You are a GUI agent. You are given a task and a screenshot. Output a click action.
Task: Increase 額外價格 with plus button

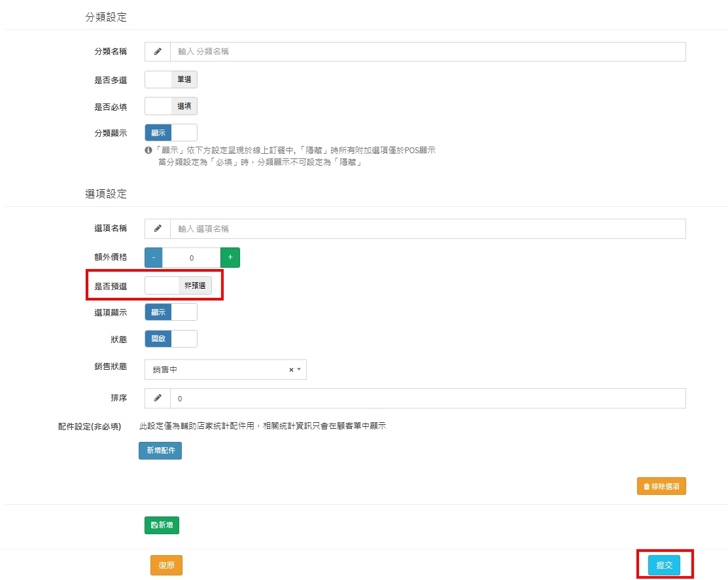pyautogui.click(x=230, y=258)
